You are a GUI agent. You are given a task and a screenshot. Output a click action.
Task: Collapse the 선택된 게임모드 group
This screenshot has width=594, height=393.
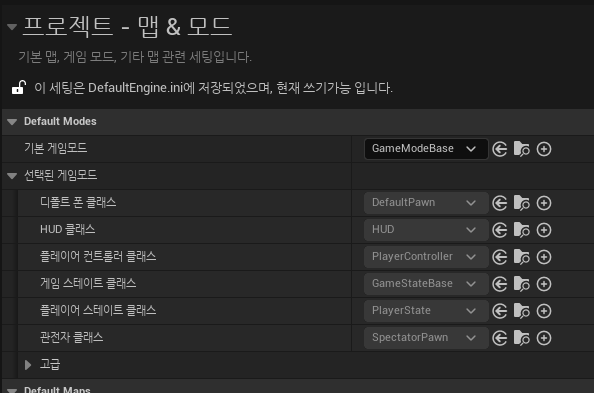point(12,176)
